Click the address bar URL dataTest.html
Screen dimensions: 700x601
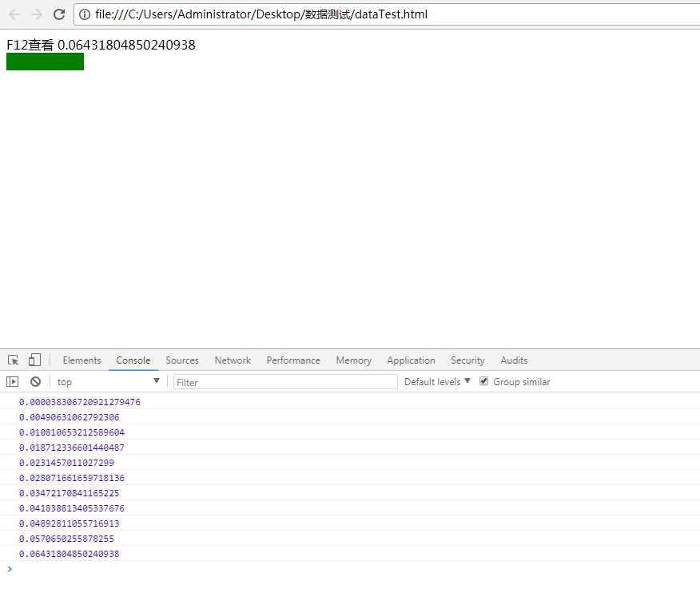261,14
